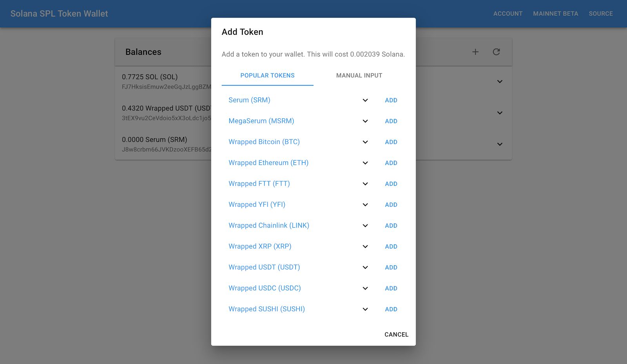This screenshot has height=364, width=627.
Task: Expand the MegaSerum (MSRM) token chevron
Action: (365, 121)
